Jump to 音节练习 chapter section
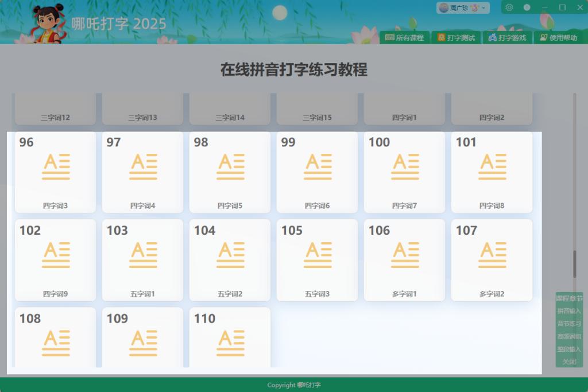The height and width of the screenshot is (392, 588). coord(569,324)
